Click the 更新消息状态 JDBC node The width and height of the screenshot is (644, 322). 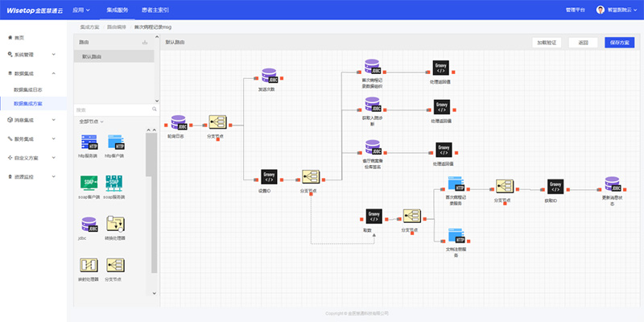coord(613,184)
